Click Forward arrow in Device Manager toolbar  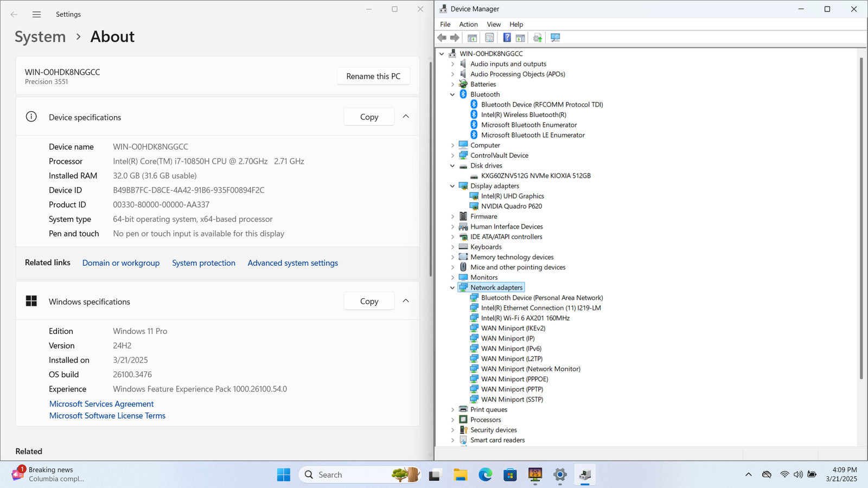point(455,37)
